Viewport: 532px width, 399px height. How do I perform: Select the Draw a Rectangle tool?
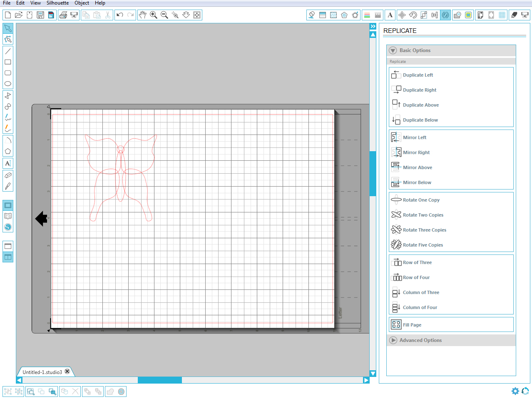coord(8,62)
